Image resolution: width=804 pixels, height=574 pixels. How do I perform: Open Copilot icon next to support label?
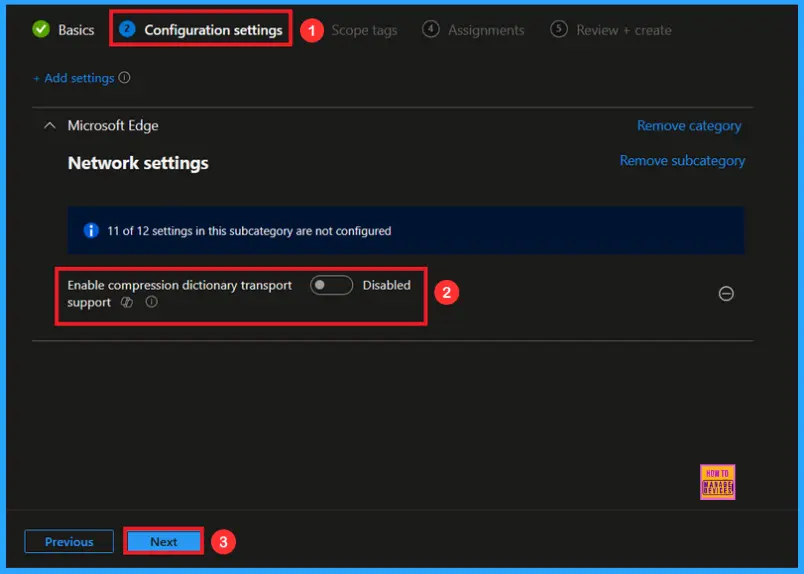127,302
